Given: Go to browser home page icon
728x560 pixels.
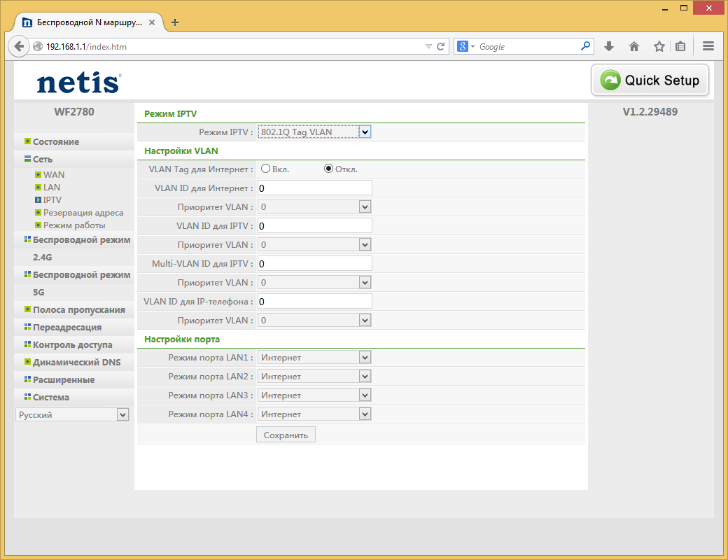Looking at the screenshot, I should pos(634,46).
